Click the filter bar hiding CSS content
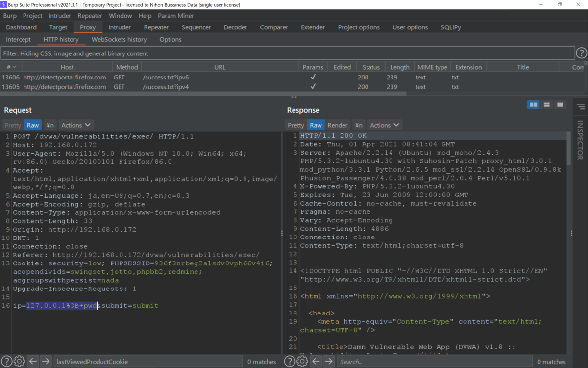This screenshot has width=588, height=368. 288,53
